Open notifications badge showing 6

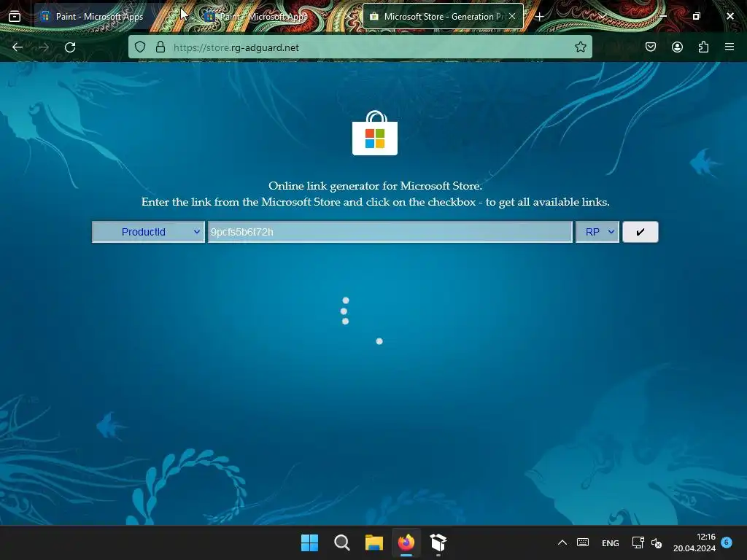coord(727,542)
